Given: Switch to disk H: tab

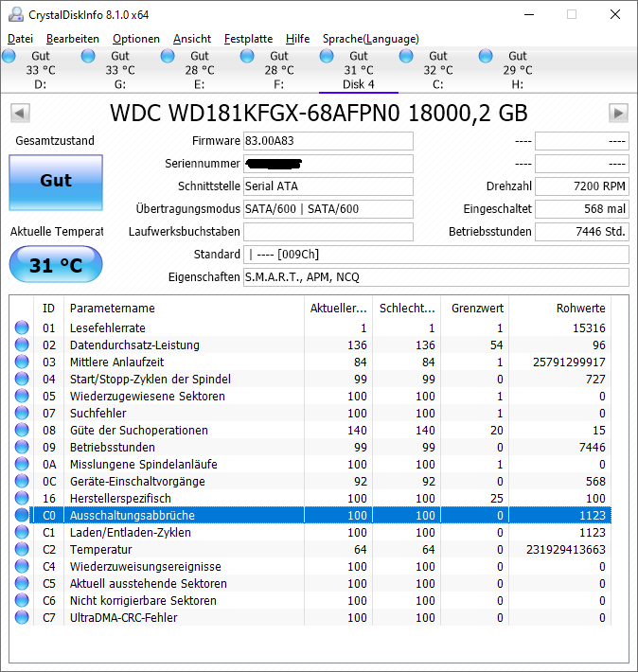Looking at the screenshot, I should tap(518, 70).
